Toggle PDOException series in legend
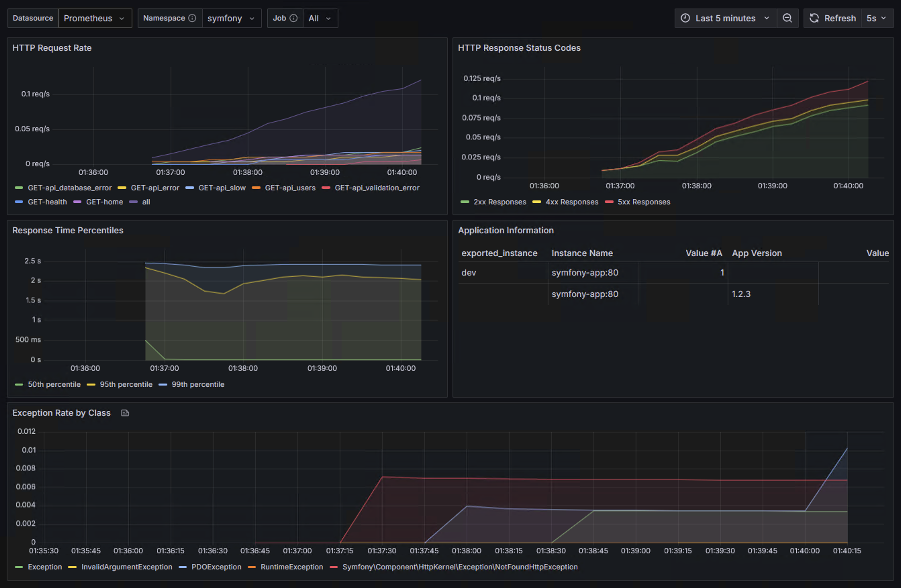Viewport: 901px width, 588px height. click(216, 567)
